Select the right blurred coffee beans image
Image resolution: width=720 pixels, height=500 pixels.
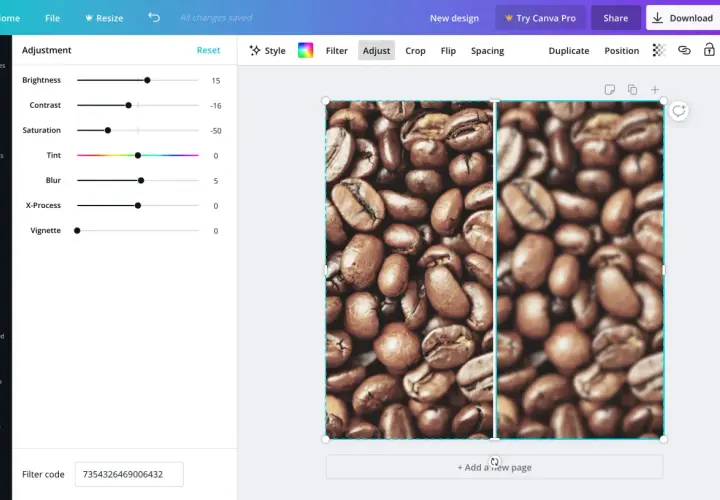(580, 270)
